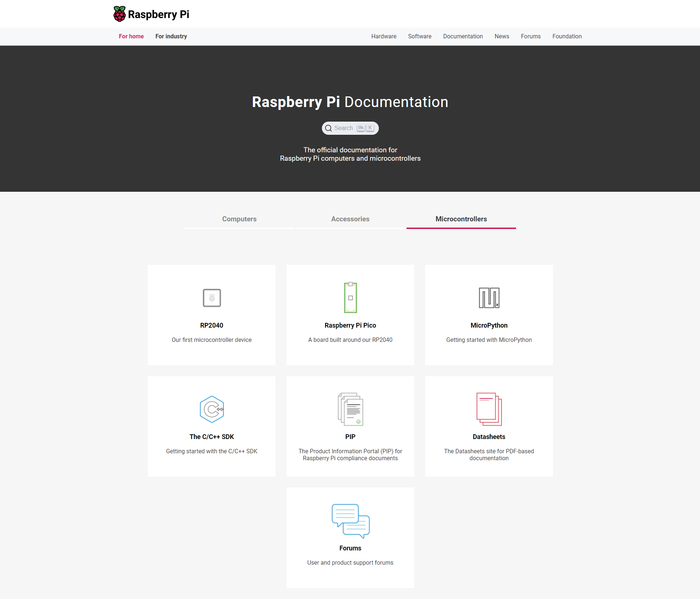Switch to the Computers tab
This screenshot has height=599, width=700.
click(239, 219)
